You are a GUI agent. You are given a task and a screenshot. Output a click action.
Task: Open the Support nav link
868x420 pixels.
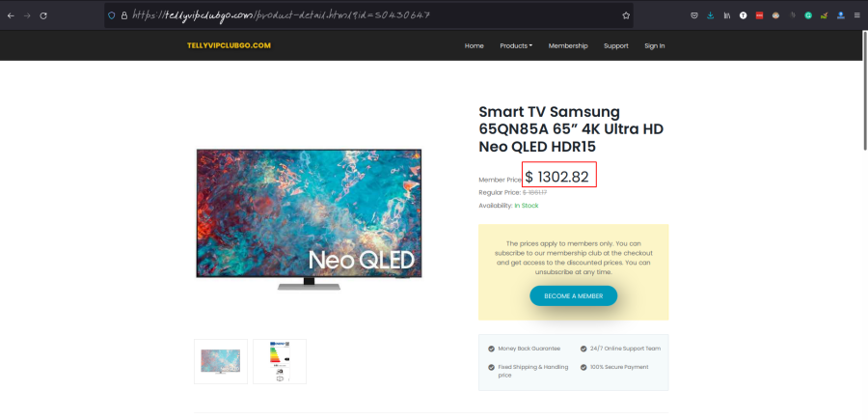616,45
